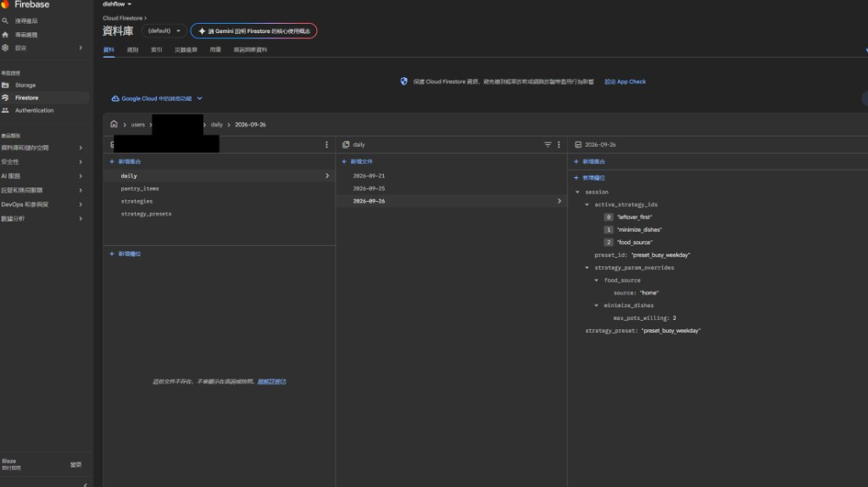Click the Blaze plan change button
The height and width of the screenshot is (487, 868).
coord(75,465)
